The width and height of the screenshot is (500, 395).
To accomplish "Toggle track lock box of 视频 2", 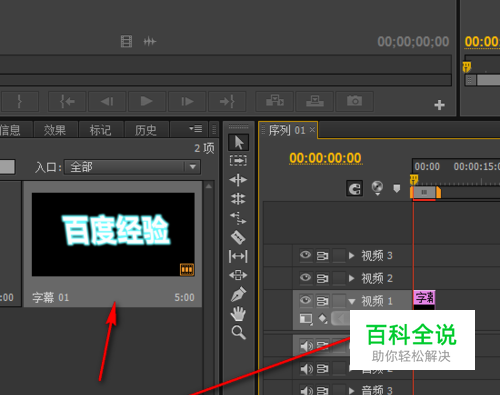I will coord(339,279).
